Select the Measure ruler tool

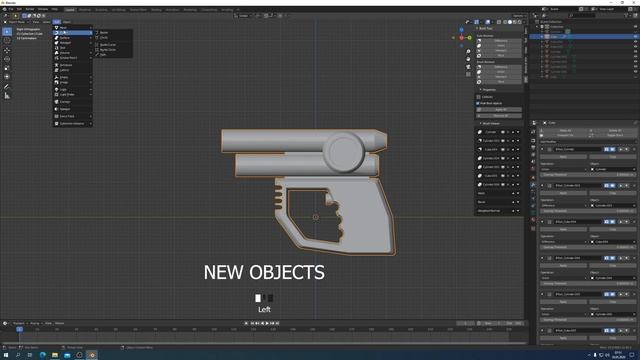(7, 96)
